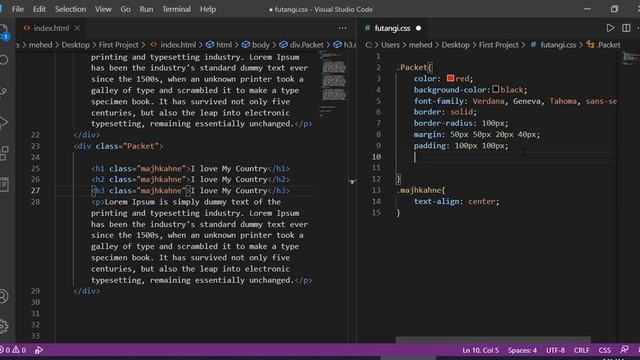Click 'Ln 10, Col 5' in status bar
640x360 pixels.
[x=480, y=350]
